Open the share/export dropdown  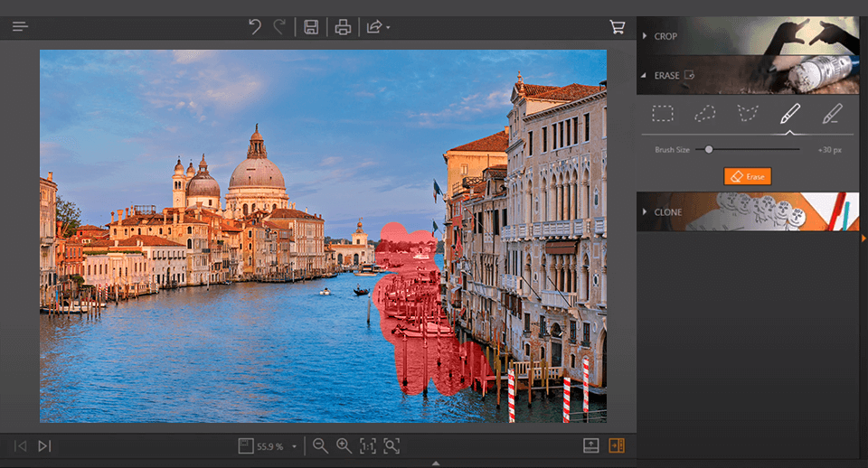coord(378,27)
